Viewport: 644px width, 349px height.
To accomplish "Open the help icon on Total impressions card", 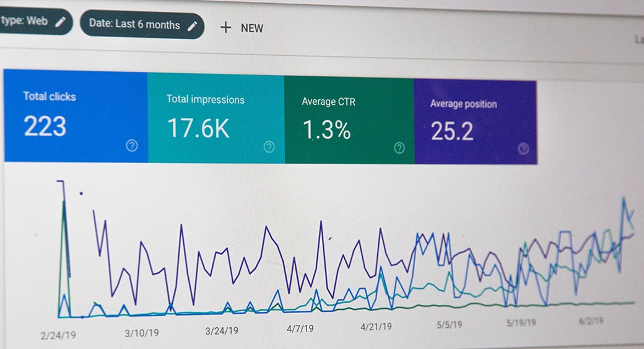I will (x=269, y=146).
